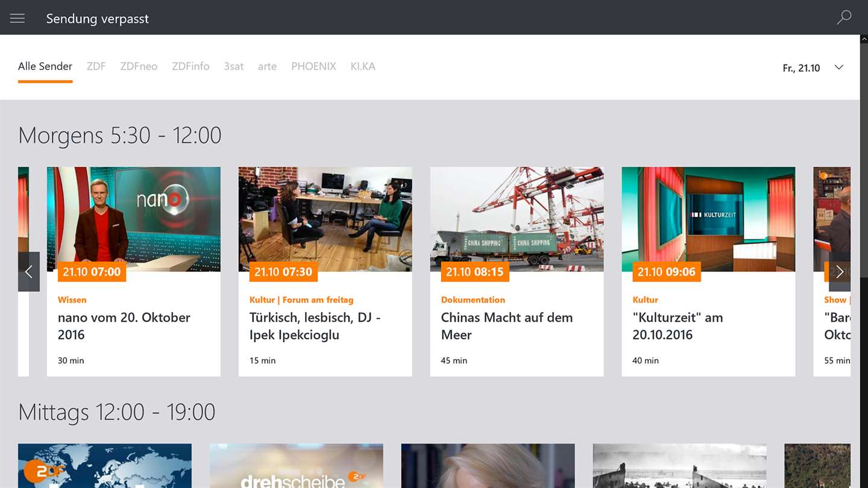Open search with the magnifier icon
The width and height of the screenshot is (868, 488).
click(x=844, y=17)
